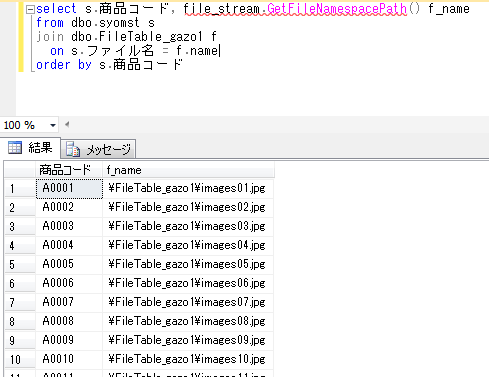The image size is (489, 377).
Task: Select row header 1
Action: tap(20, 189)
